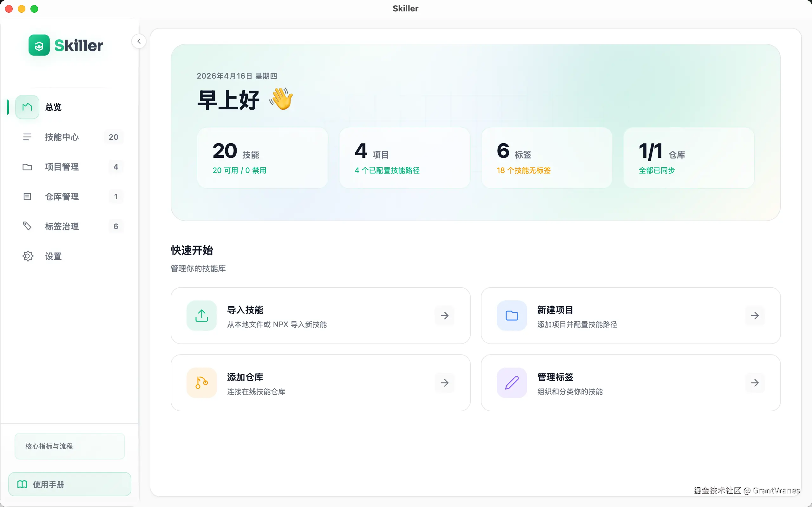Click the 管理标签 pencil icon

click(x=512, y=382)
